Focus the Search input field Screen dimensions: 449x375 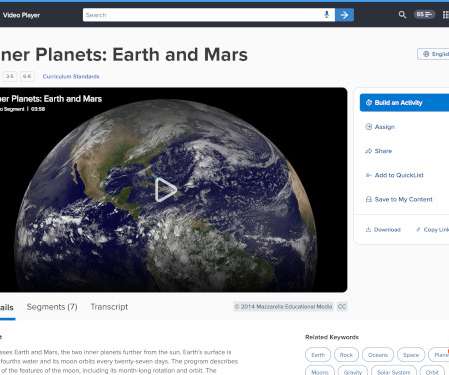tap(202, 15)
